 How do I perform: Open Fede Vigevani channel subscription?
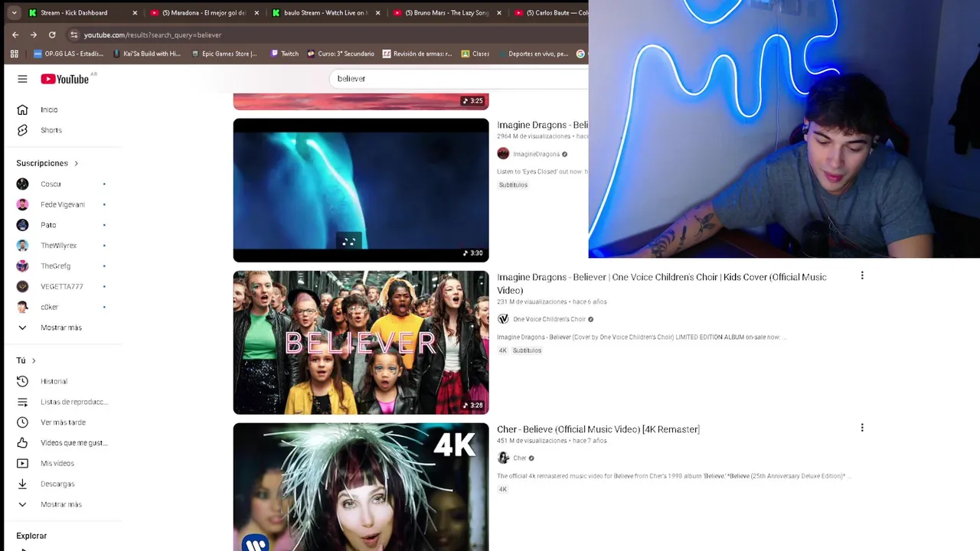[x=61, y=204]
